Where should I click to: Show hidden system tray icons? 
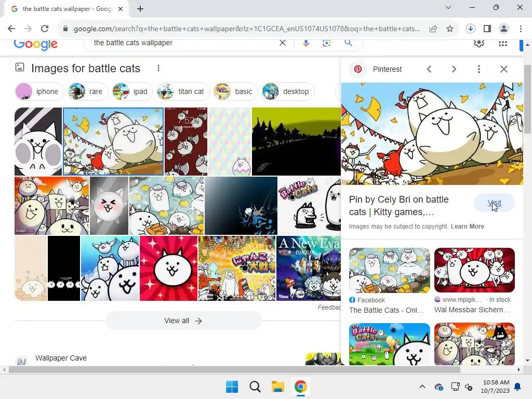coord(422,387)
